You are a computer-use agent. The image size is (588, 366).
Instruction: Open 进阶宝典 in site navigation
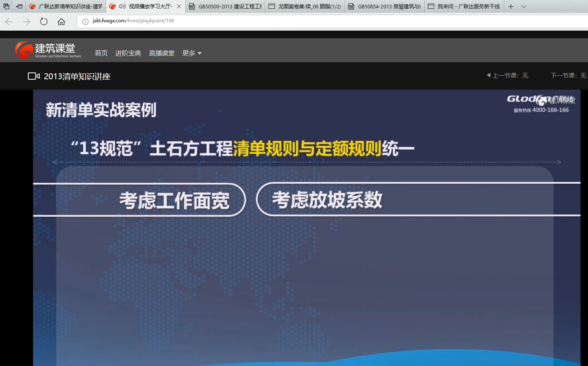128,53
